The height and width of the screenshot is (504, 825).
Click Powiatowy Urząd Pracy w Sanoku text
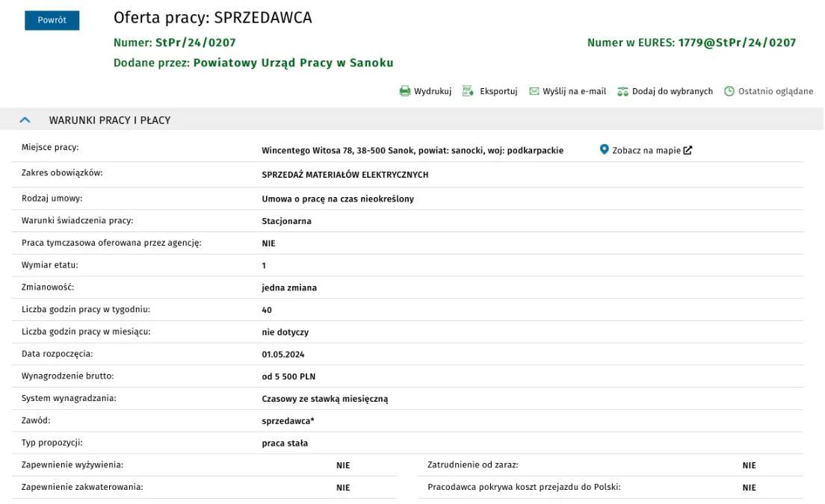tap(293, 63)
